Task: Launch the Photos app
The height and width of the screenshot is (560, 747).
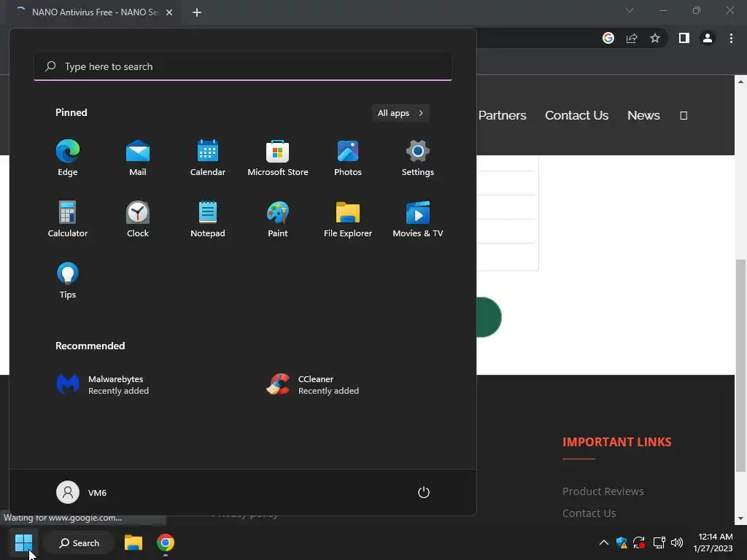Action: pyautogui.click(x=348, y=158)
